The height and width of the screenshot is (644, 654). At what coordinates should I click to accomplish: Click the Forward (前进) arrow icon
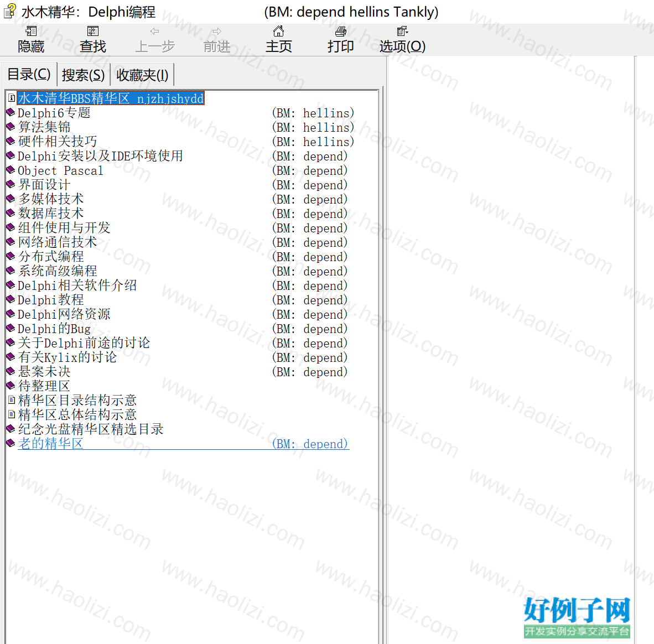pyautogui.click(x=217, y=32)
